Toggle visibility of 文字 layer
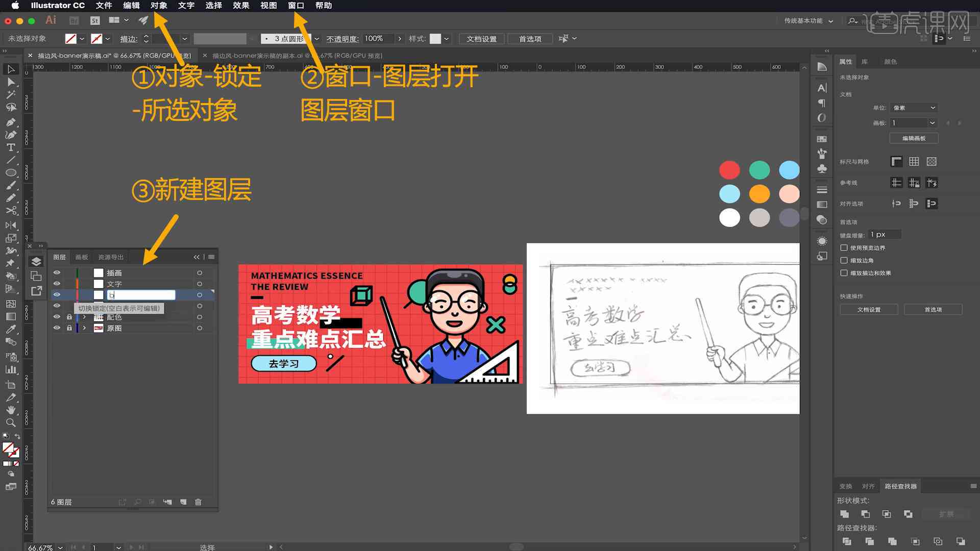This screenshot has width=980, height=551. [x=57, y=283]
